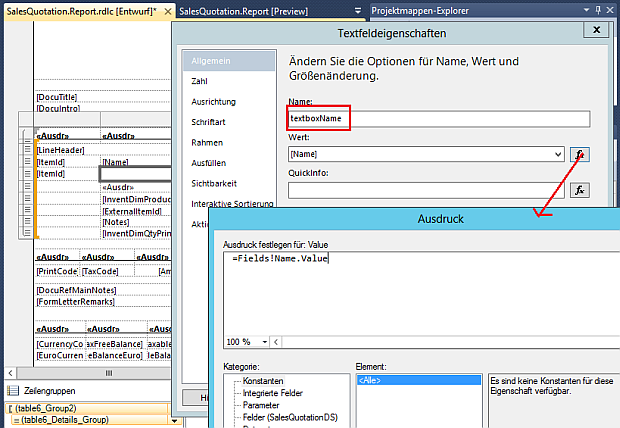Go to the Sichtbarkeit settings page
The width and height of the screenshot is (620, 428).
point(214,183)
